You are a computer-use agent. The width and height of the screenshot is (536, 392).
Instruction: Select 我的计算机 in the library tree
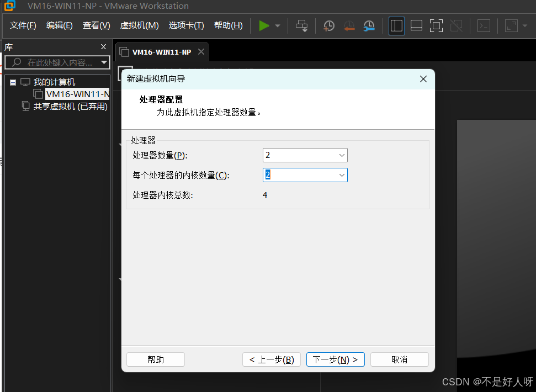tap(54, 82)
